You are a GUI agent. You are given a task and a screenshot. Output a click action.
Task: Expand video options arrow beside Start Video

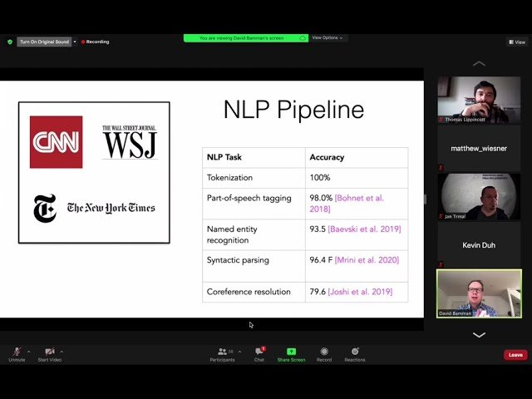(x=62, y=351)
